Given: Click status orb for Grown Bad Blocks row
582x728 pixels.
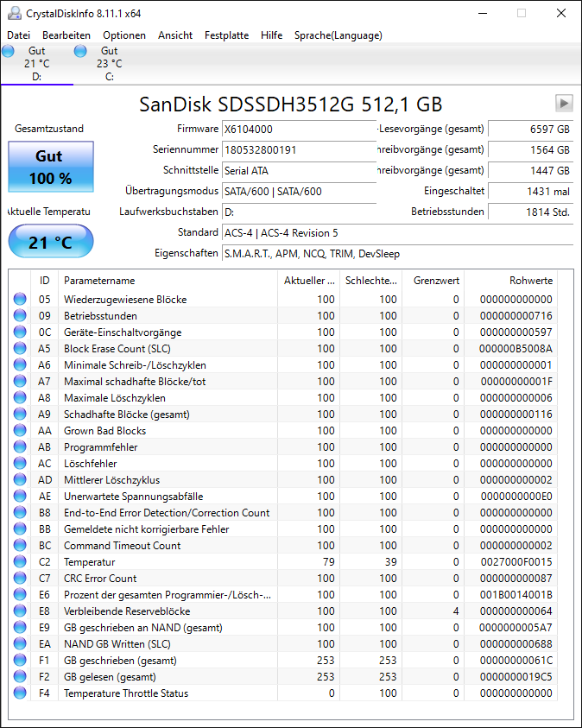Looking at the screenshot, I should click(20, 430).
